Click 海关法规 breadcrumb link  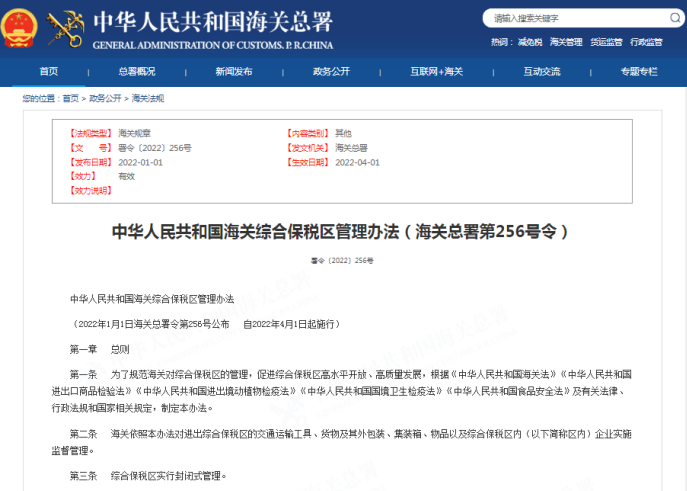148,98
